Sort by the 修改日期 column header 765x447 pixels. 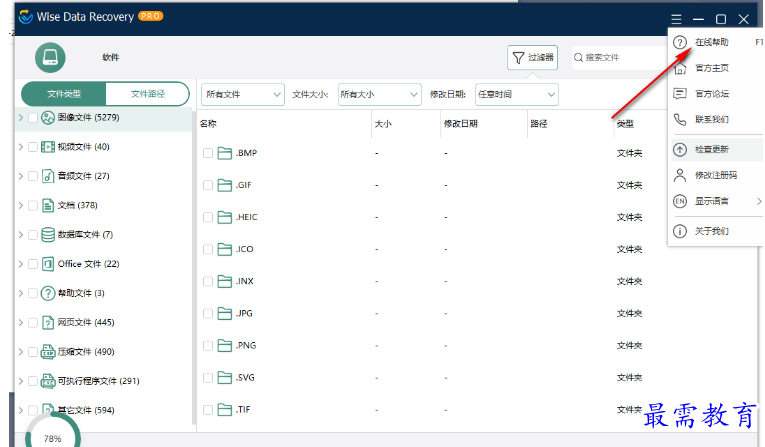461,124
